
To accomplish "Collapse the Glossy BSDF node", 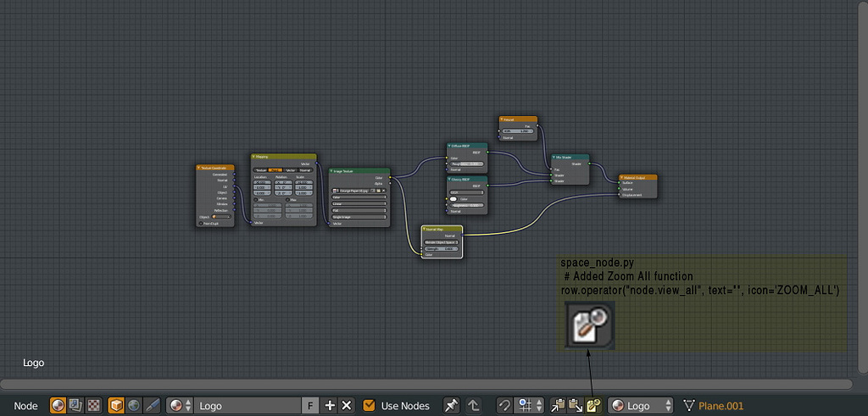I will point(449,180).
